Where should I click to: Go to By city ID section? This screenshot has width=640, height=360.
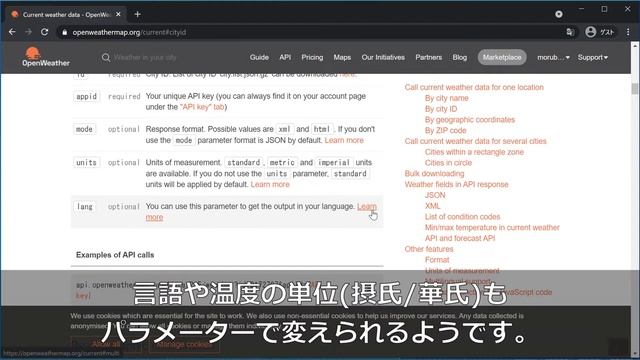coord(441,109)
